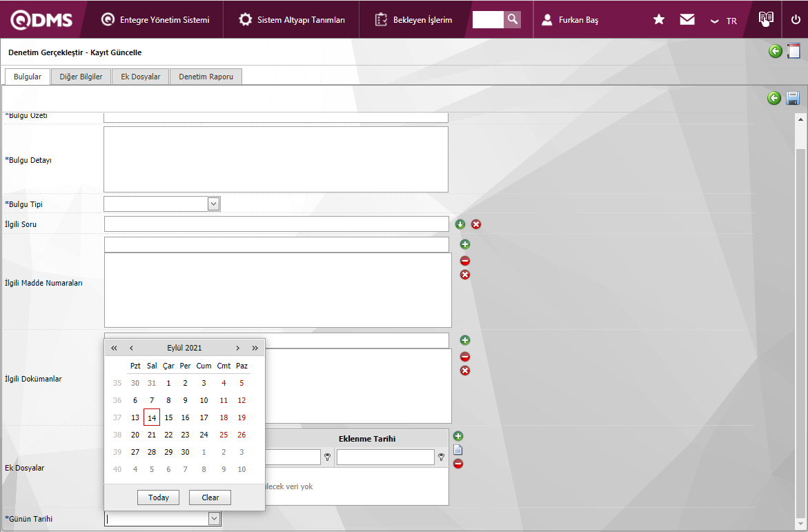Switch to the Ek Dosyalar tab
The height and width of the screenshot is (532, 808).
[141, 77]
